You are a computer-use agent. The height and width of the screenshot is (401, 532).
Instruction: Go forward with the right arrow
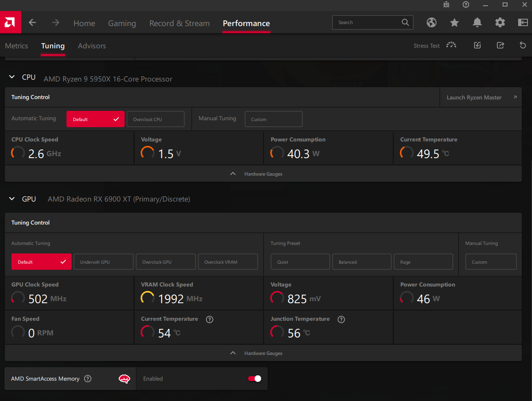pos(56,23)
